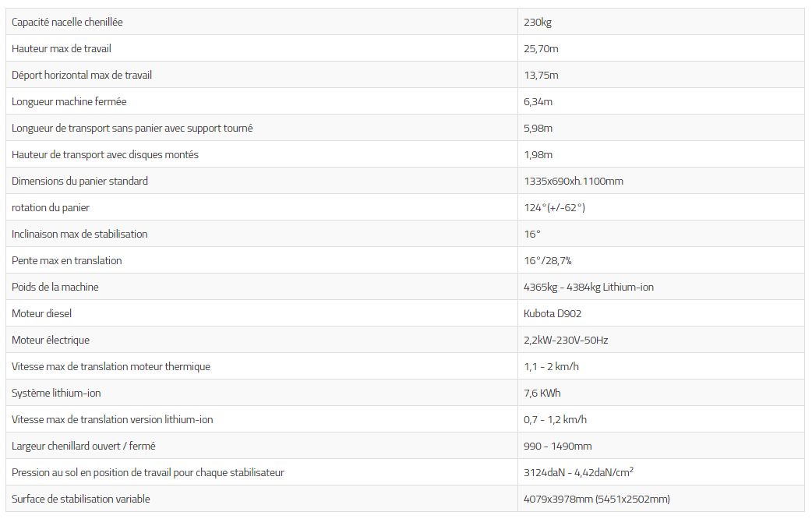The height and width of the screenshot is (519, 812).
Task: Click the 25,70m working height value
Action: 541,48
